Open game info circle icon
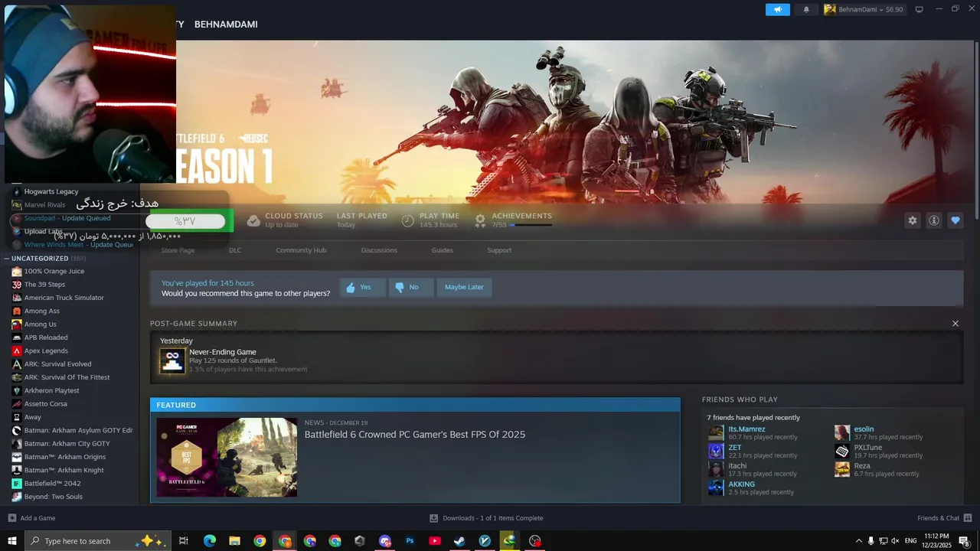The height and width of the screenshot is (551, 980). pyautogui.click(x=933, y=220)
